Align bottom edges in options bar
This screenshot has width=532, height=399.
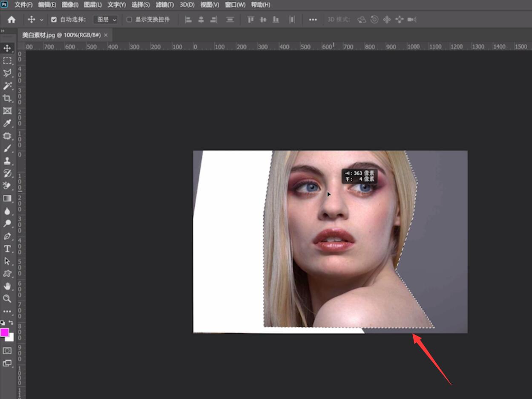[276, 20]
